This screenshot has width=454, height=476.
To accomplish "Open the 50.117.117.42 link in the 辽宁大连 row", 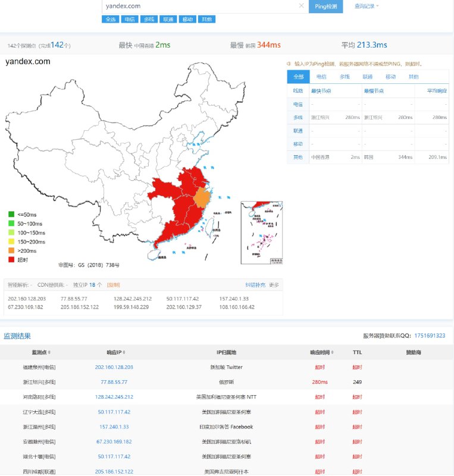I will [114, 412].
